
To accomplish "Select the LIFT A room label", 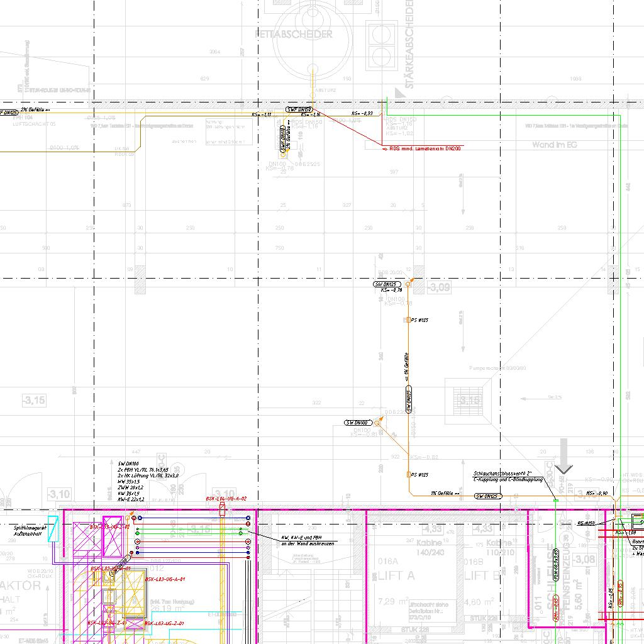I will pyautogui.click(x=396, y=576).
